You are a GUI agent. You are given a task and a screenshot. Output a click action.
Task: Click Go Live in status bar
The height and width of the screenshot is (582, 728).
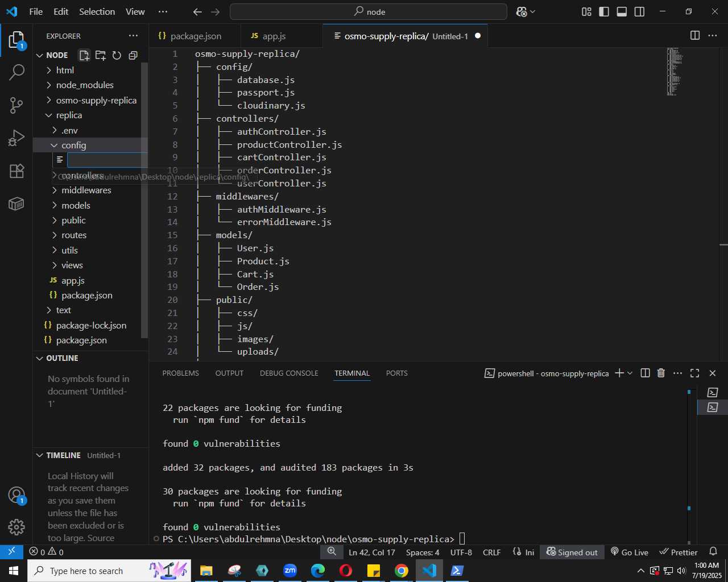[629, 552]
